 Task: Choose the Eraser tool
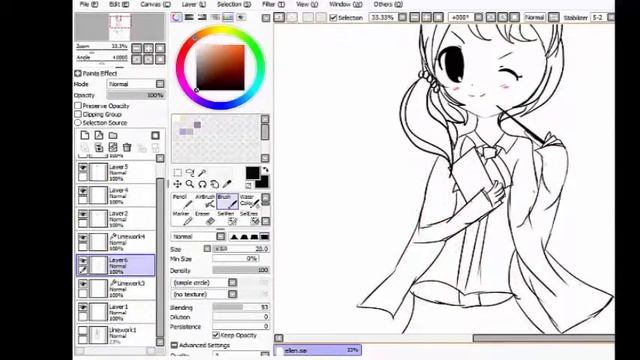coord(204,218)
